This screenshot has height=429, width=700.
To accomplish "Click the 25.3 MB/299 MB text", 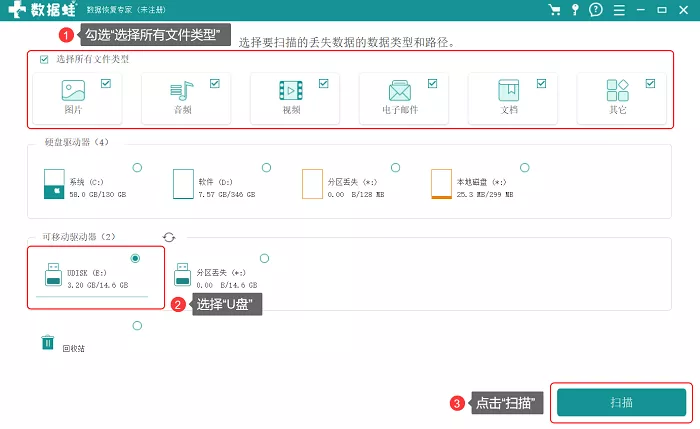I will point(485,195).
